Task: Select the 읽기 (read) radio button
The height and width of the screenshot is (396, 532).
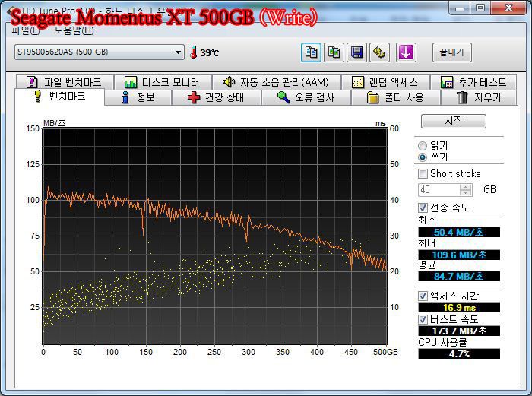Action: [423, 146]
